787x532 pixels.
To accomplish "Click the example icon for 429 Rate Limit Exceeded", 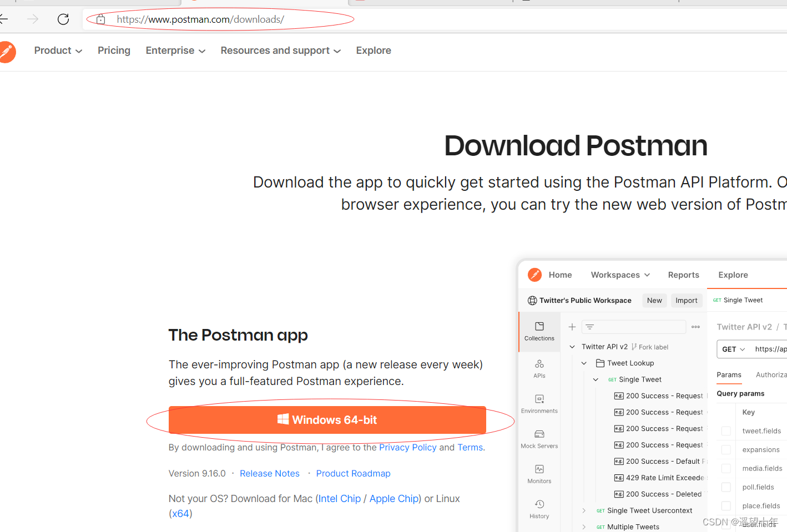I will coord(619,478).
